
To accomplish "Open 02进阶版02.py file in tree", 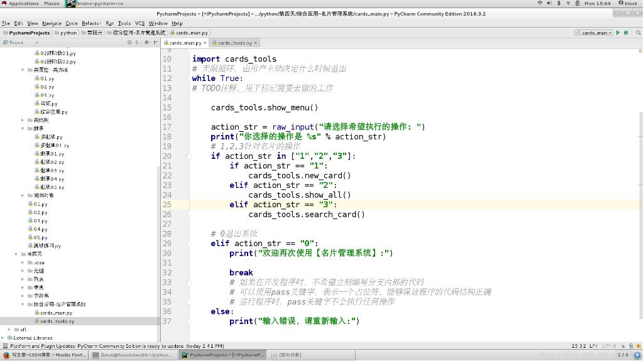I will (55, 62).
